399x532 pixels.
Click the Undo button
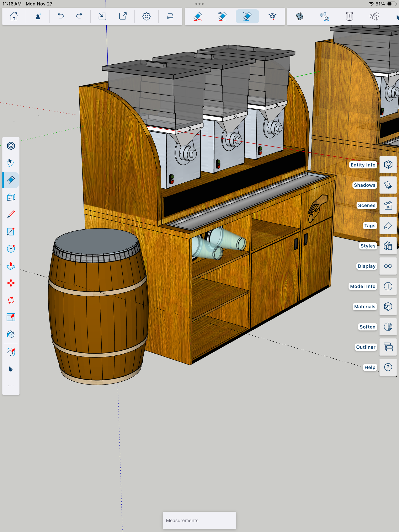tap(61, 16)
